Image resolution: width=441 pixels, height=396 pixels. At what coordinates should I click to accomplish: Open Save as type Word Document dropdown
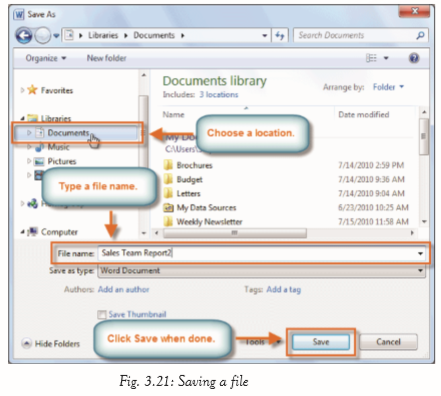pos(261,271)
